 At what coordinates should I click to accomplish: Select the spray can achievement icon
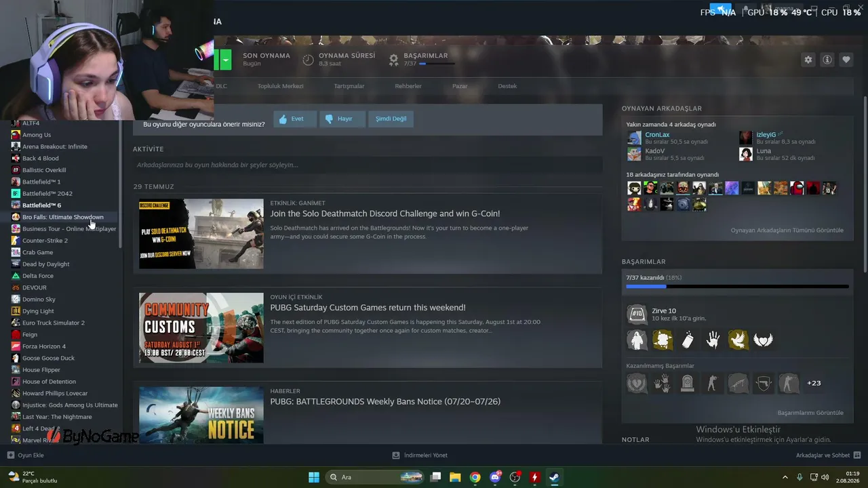[x=688, y=340]
